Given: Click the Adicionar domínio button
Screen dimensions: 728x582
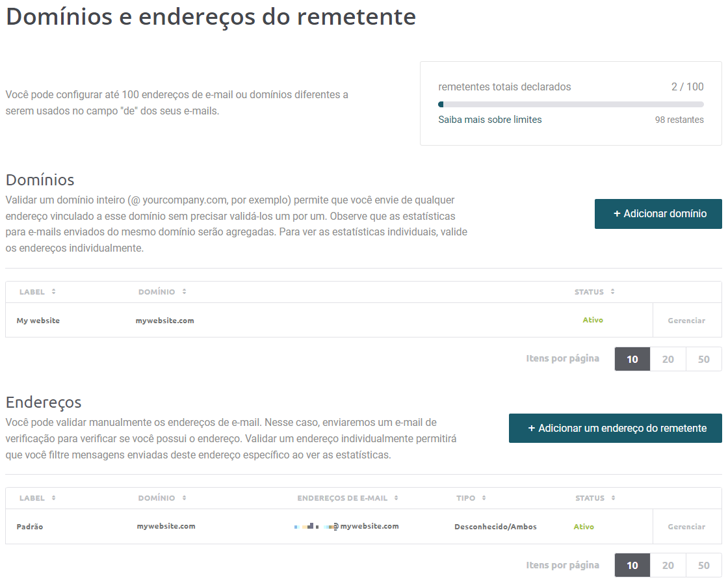Looking at the screenshot, I should pyautogui.click(x=658, y=214).
